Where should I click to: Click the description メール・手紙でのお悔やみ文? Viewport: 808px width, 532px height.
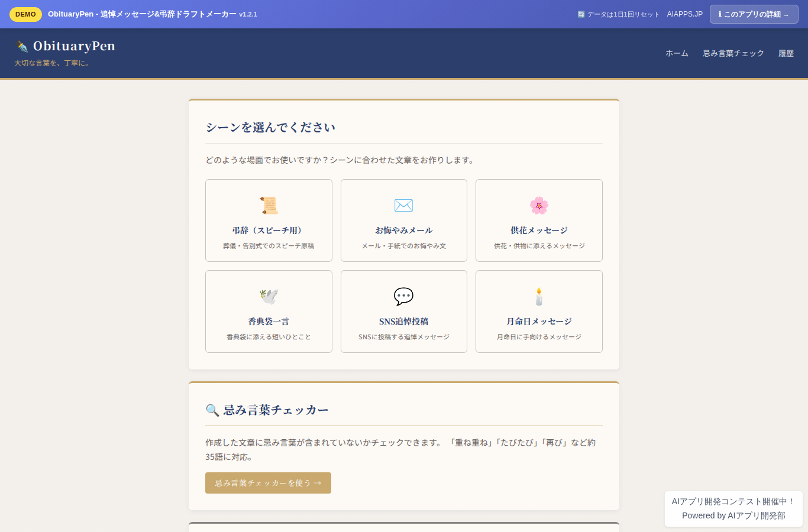(403, 246)
